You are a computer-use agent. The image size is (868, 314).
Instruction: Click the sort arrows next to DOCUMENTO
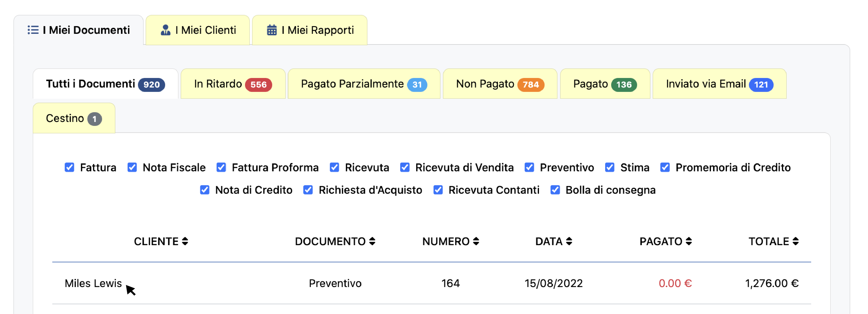coord(372,241)
